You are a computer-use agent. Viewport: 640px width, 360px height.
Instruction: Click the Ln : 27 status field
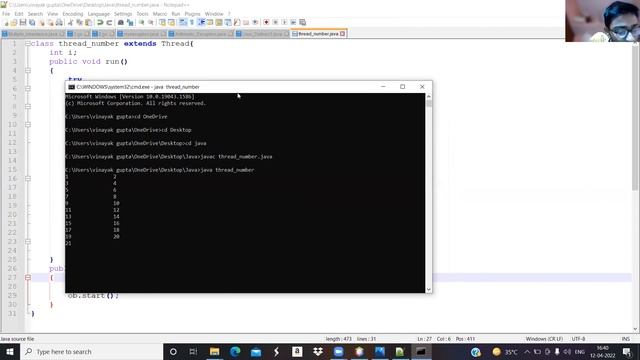424,339
